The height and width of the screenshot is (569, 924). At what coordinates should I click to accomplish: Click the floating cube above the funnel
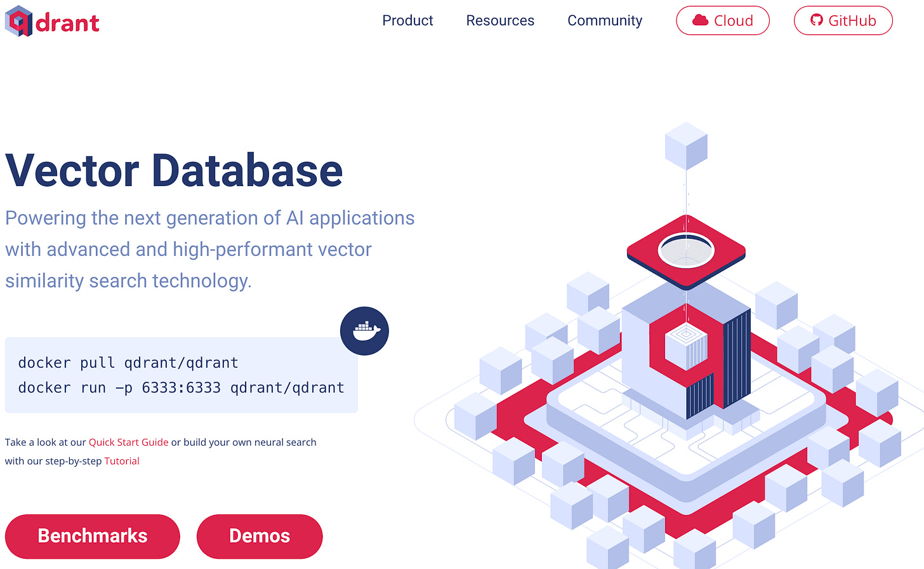coord(686,145)
